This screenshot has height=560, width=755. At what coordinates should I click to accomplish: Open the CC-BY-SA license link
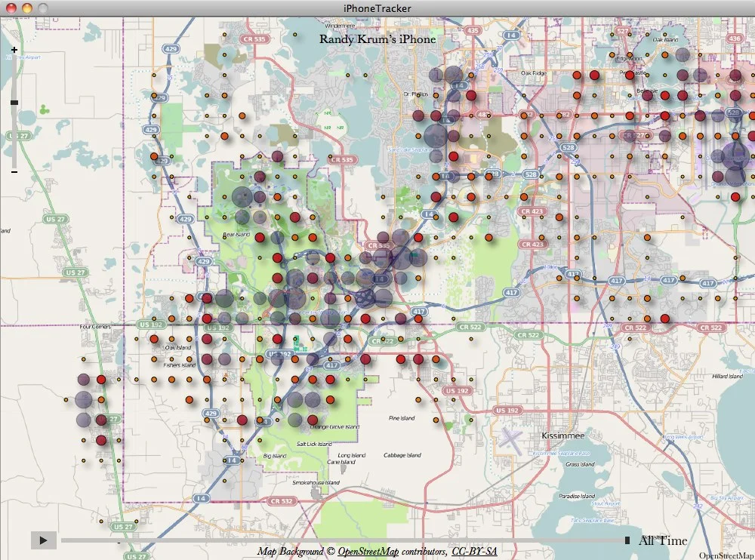click(x=474, y=552)
